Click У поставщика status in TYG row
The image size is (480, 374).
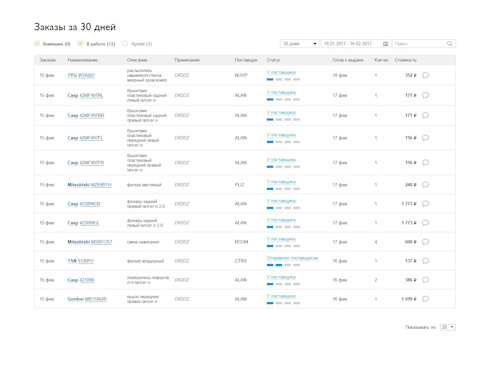(281, 72)
